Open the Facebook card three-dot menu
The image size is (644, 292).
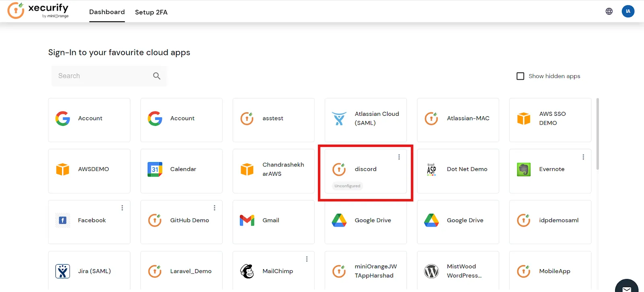pyautogui.click(x=122, y=208)
